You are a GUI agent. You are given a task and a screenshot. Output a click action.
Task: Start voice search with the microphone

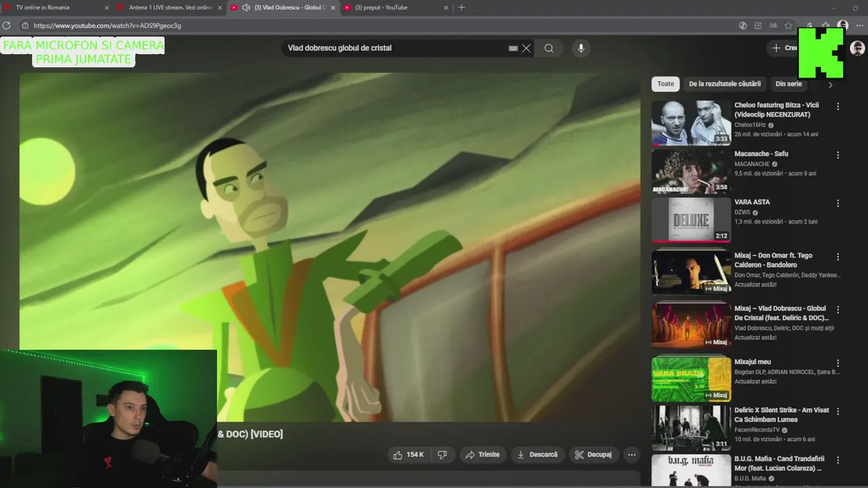(x=580, y=48)
